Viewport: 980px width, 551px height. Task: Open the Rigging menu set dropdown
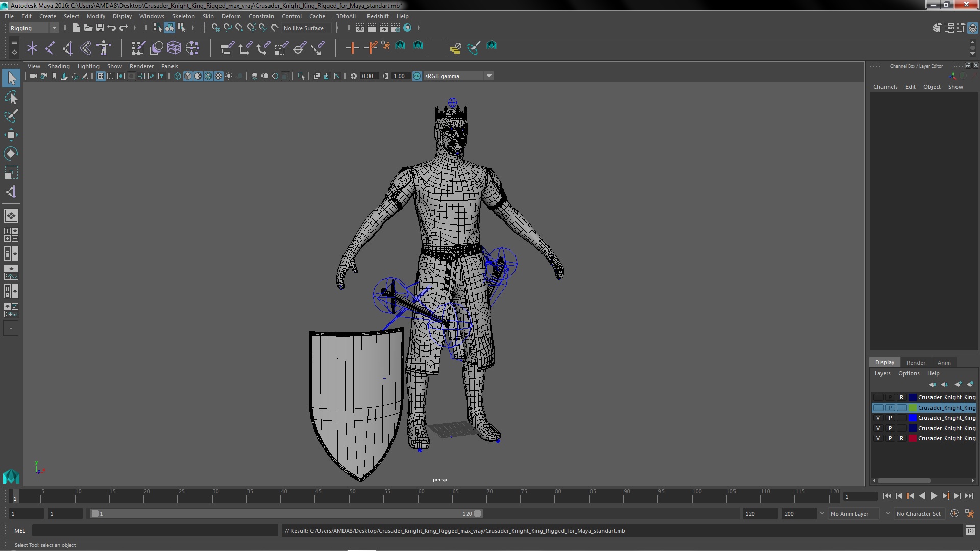click(x=34, y=28)
